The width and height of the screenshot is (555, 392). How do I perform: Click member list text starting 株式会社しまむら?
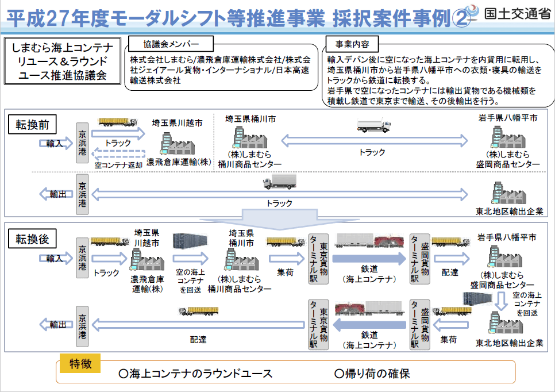[220, 70]
